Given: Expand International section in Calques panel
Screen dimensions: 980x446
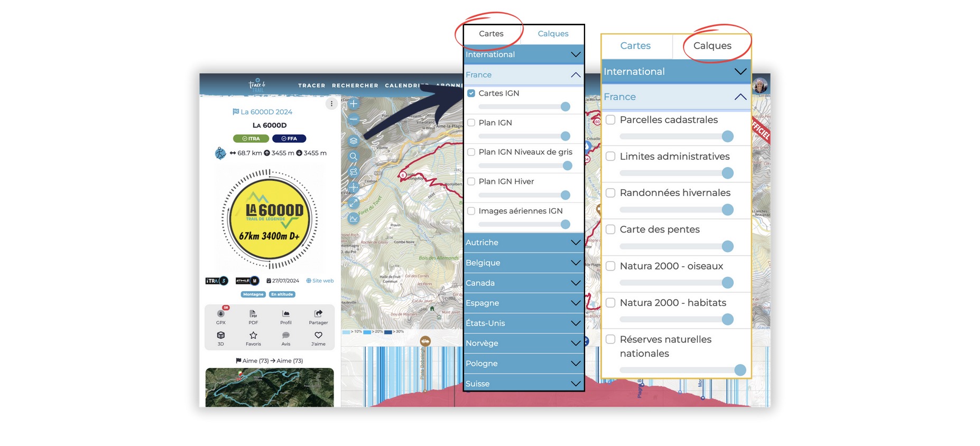Looking at the screenshot, I should (676, 71).
